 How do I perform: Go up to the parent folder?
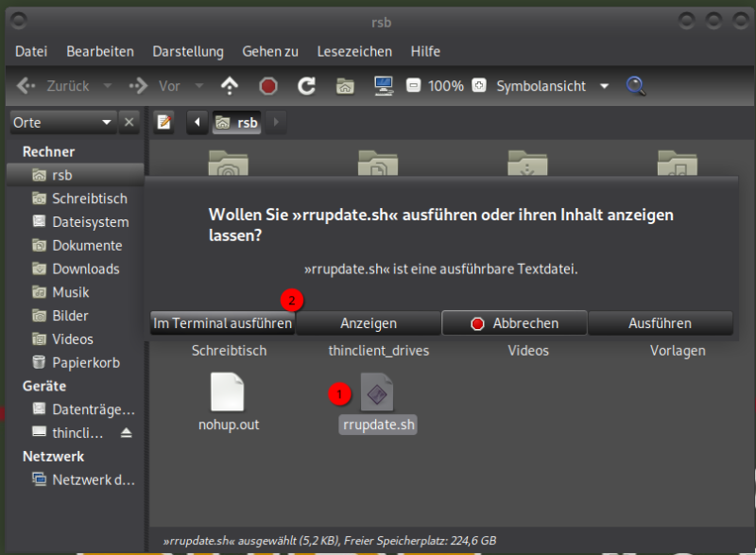[230, 86]
